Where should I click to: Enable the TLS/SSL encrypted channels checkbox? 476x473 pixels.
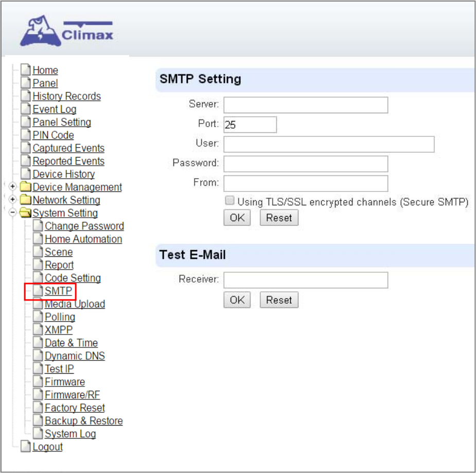(x=230, y=200)
